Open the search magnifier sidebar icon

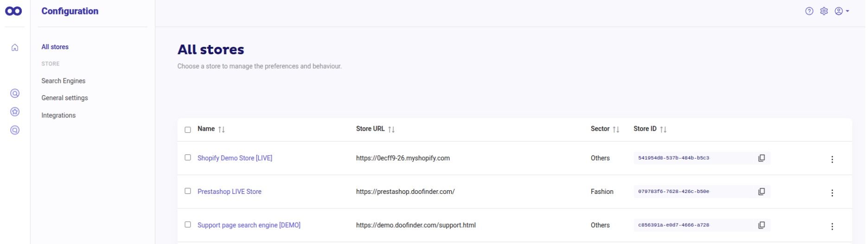pos(15,94)
